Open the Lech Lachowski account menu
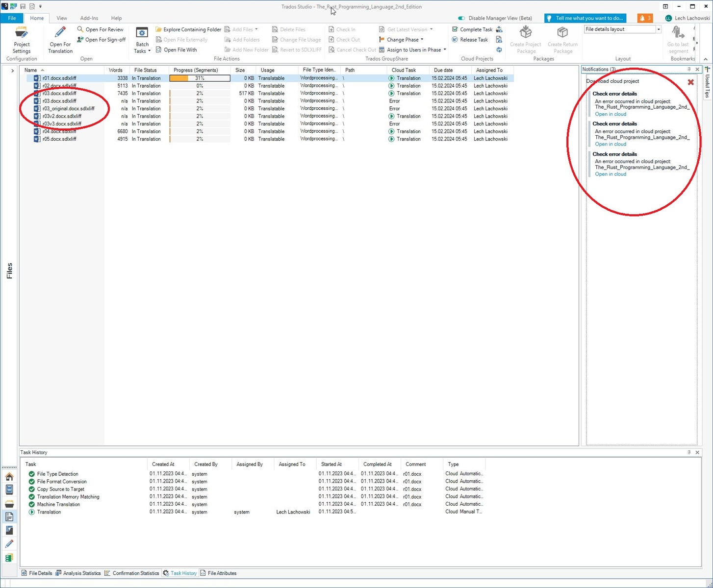Viewport: 713px width, 588px height. click(x=687, y=18)
